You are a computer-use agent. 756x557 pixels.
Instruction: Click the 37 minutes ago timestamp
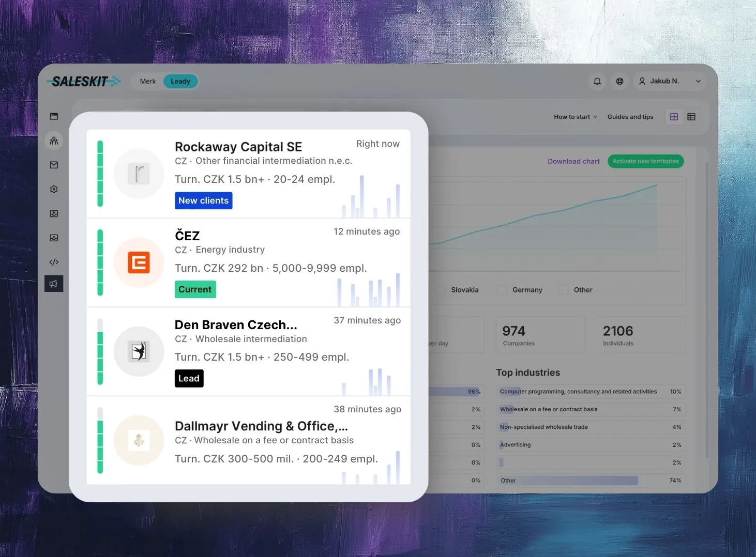coord(367,320)
